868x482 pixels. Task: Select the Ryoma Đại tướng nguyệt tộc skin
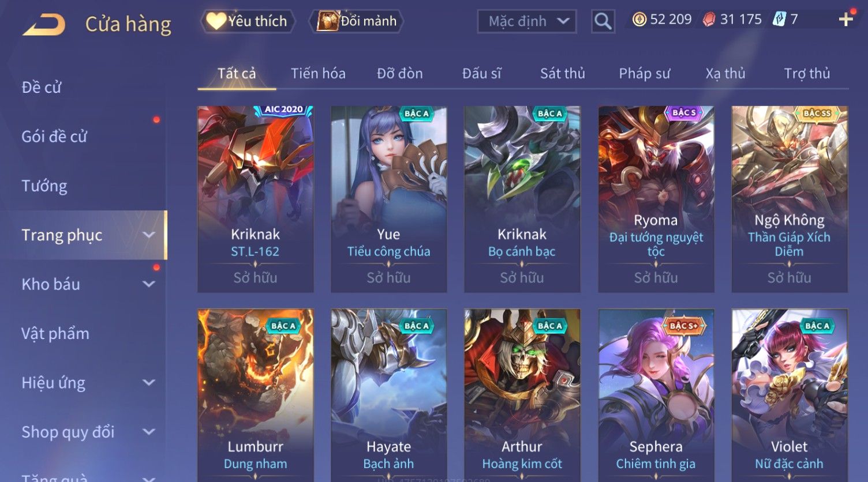[656, 199]
